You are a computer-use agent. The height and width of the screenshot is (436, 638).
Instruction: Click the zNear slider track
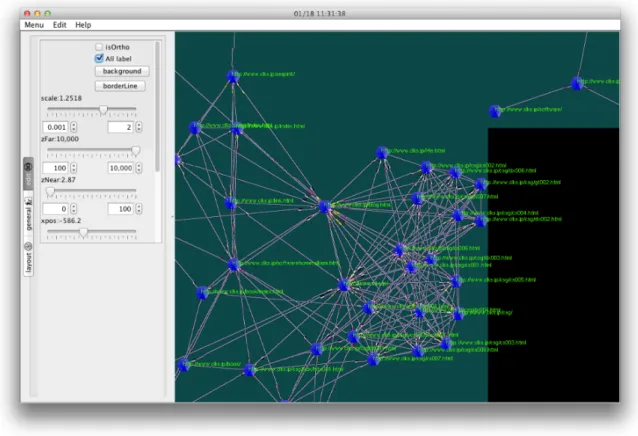[92, 190]
